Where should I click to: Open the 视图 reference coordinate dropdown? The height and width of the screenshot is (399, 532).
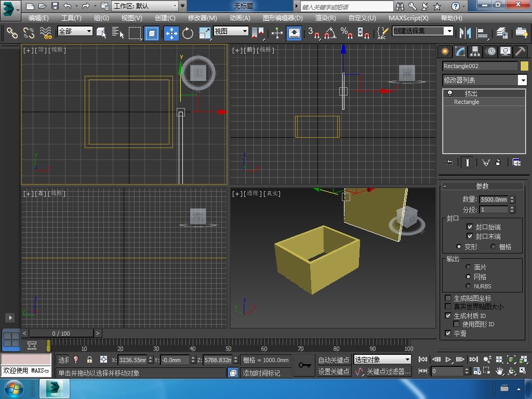231,31
